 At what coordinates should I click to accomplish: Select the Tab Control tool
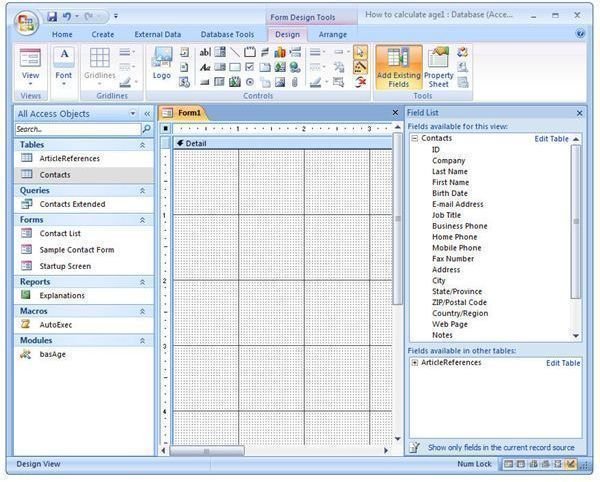point(265,67)
